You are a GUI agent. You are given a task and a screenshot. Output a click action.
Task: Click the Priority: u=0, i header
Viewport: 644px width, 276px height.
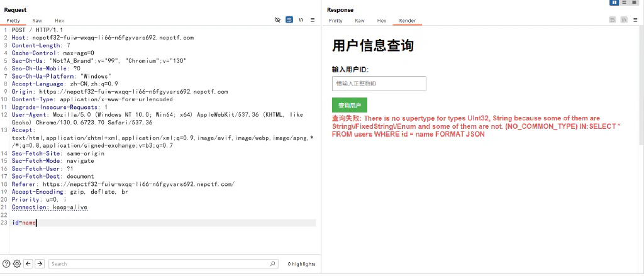[x=39, y=199]
